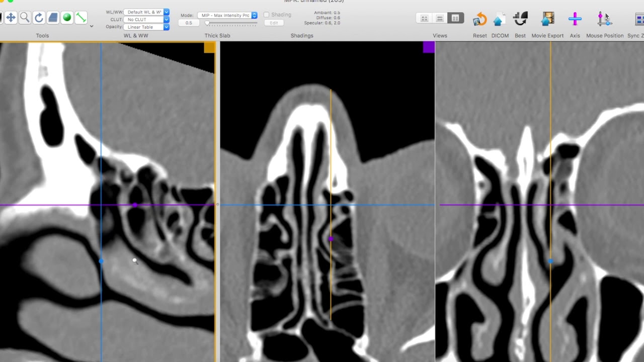The height and width of the screenshot is (362, 644).
Task: Click the right coronal MPR view
Action: tap(540, 202)
